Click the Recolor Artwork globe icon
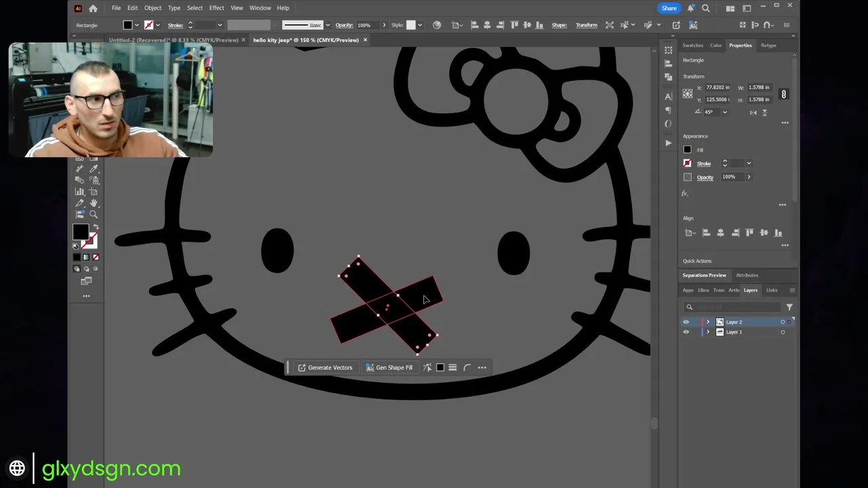Image resolution: width=868 pixels, height=488 pixels. click(x=437, y=25)
